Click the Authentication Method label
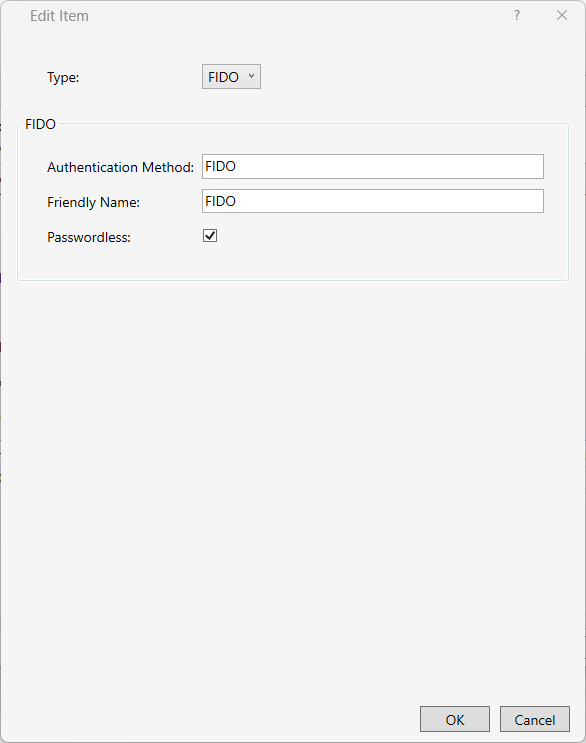This screenshot has height=743, width=586. 120,167
